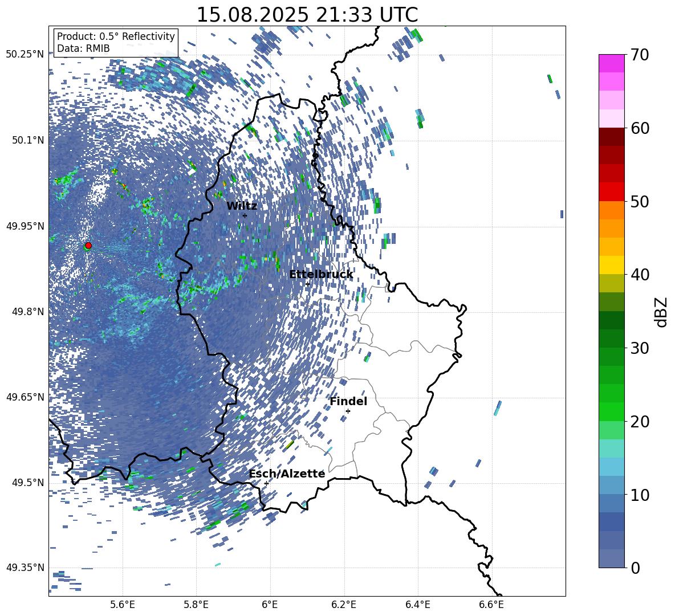The width and height of the screenshot is (675, 616).
Task: Click the 50.25°N latitude label
Action: 25,55
